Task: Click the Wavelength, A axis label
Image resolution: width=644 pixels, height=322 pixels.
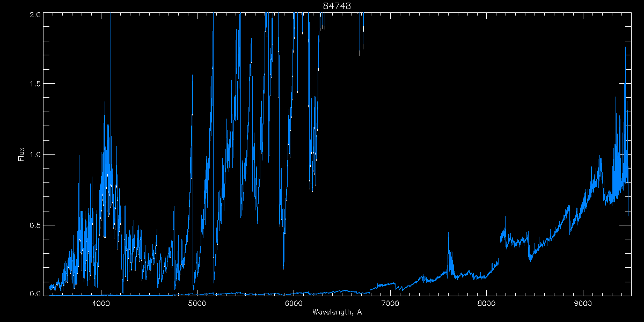Action: click(337, 312)
